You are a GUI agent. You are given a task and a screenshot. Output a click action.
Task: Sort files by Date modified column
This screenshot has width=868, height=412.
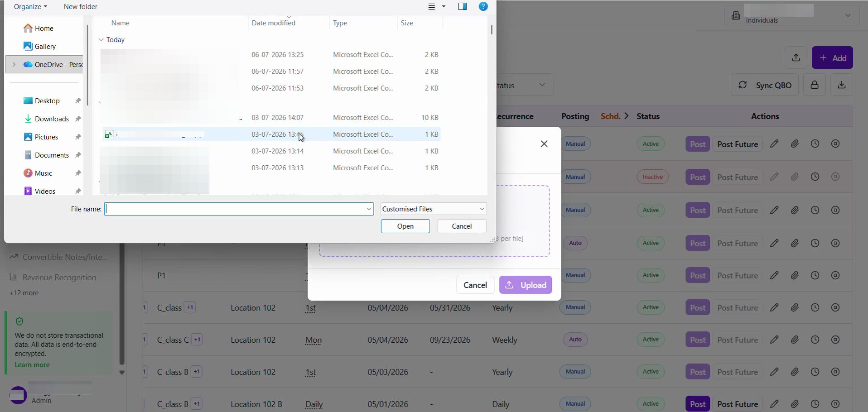pos(274,23)
